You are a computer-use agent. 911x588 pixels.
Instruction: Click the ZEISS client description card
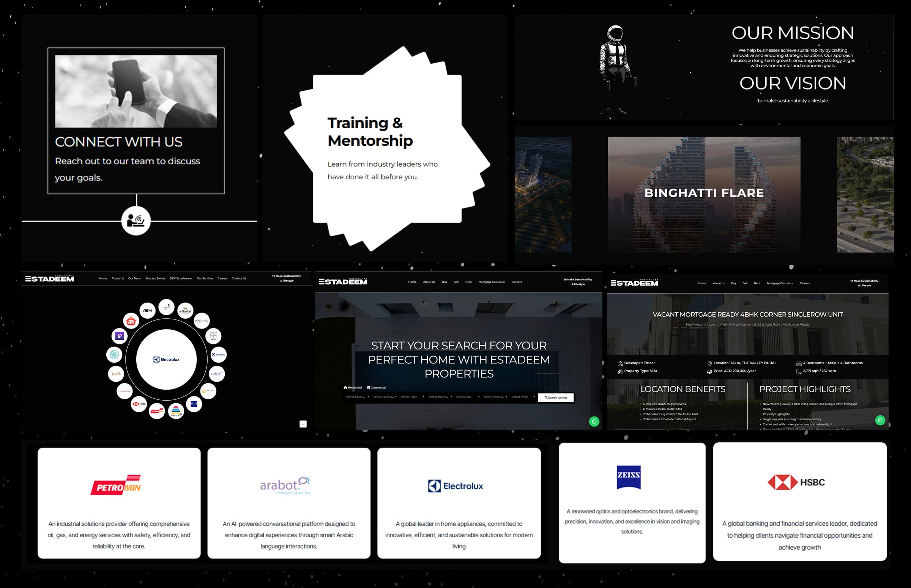coord(632,503)
